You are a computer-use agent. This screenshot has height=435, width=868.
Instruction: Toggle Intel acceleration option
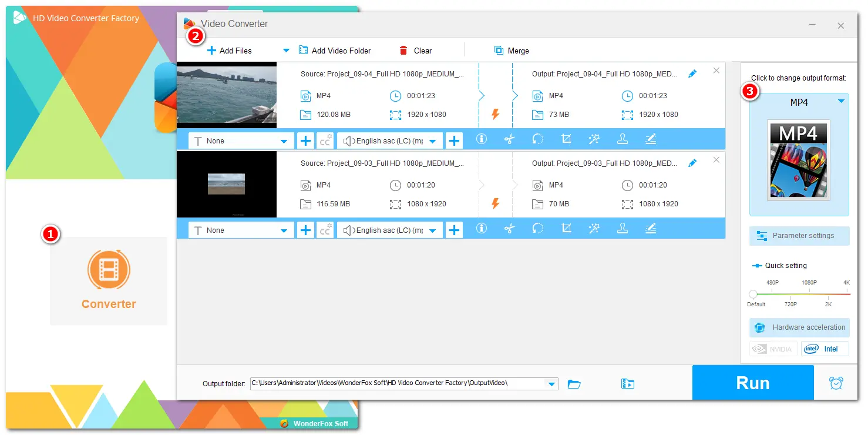coord(825,349)
